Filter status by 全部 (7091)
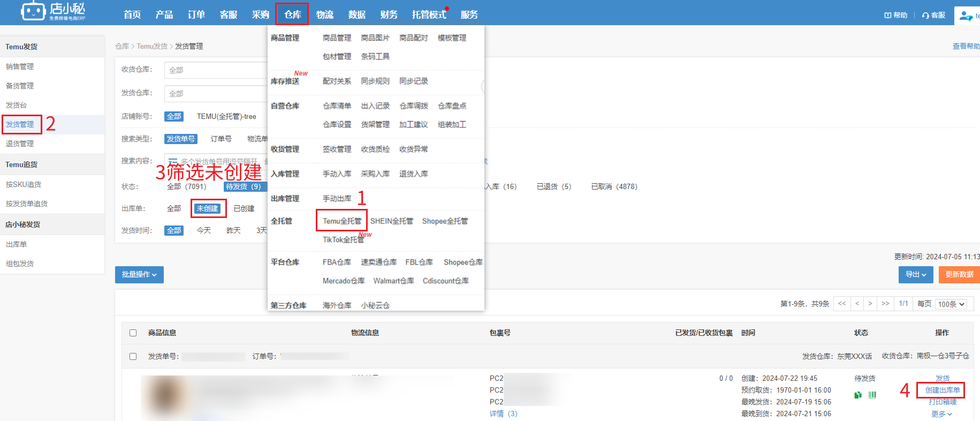Image resolution: width=980 pixels, height=421 pixels. point(186,186)
